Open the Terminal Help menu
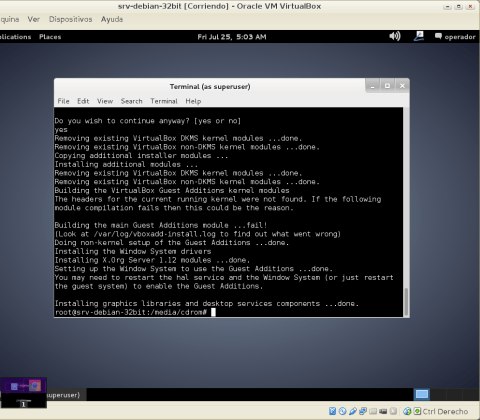Viewport: 480px width, 420px height. (193, 101)
